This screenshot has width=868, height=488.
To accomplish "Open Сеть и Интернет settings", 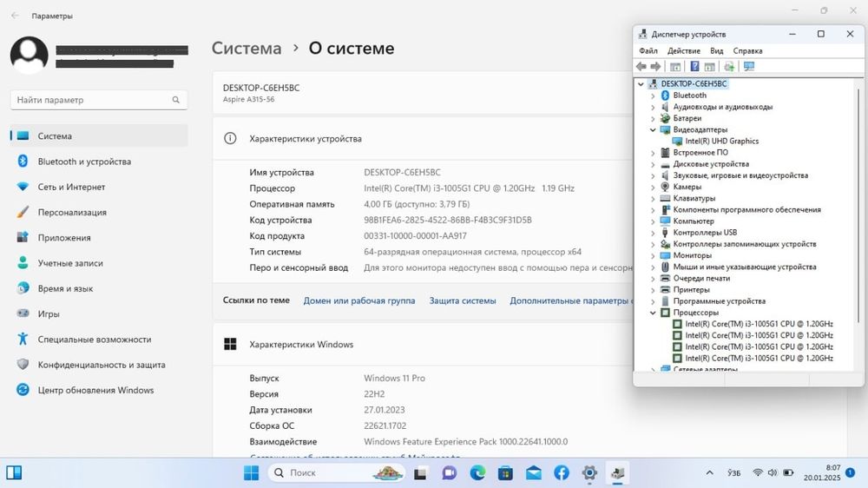I will pyautogui.click(x=99, y=187).
